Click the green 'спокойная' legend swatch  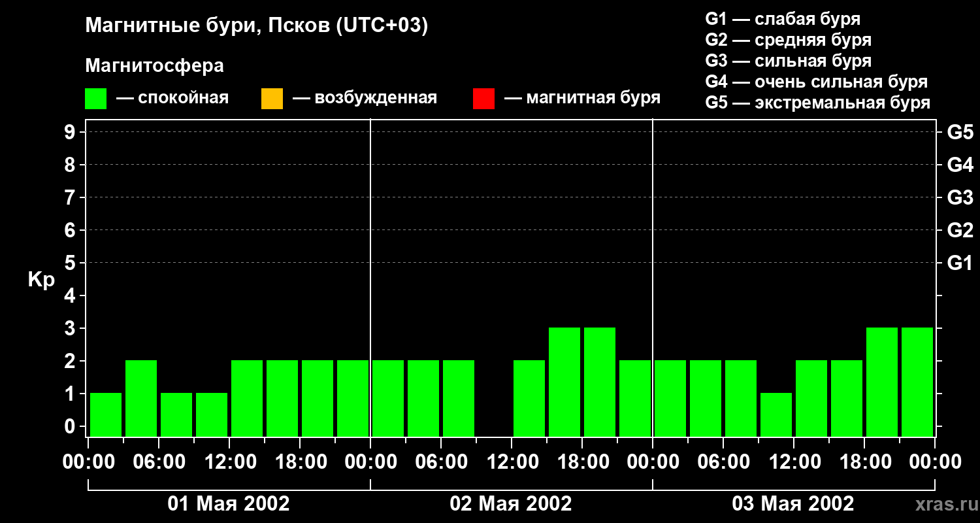(x=96, y=99)
